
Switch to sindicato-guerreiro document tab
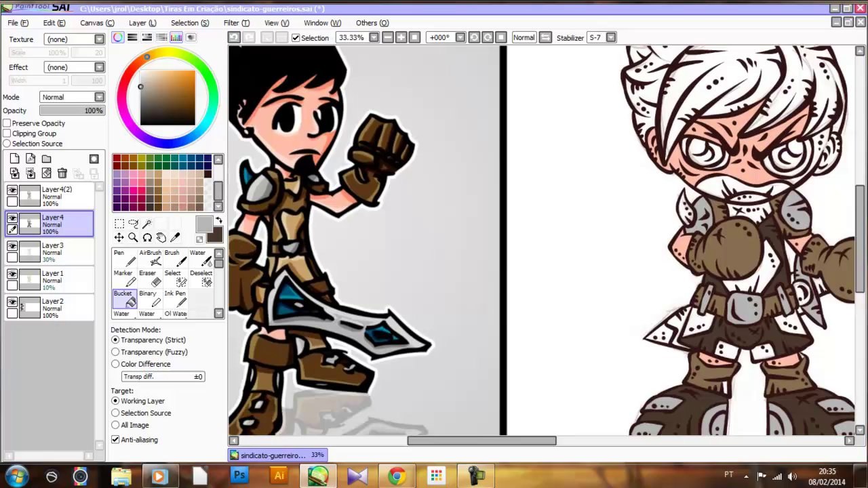[x=277, y=455]
